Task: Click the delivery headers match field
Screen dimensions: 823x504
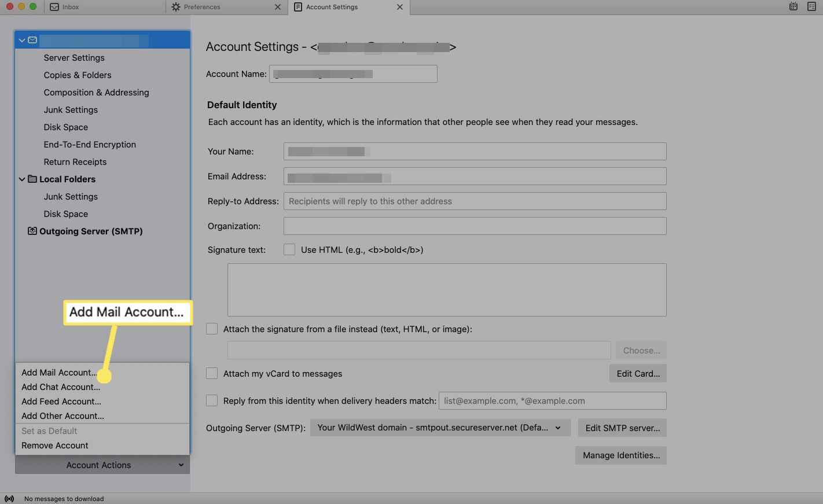Action: click(x=552, y=400)
